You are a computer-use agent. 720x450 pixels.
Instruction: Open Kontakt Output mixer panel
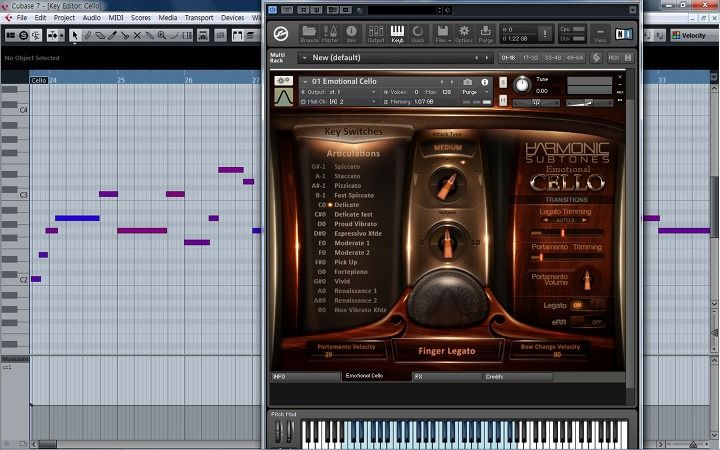[x=376, y=34]
